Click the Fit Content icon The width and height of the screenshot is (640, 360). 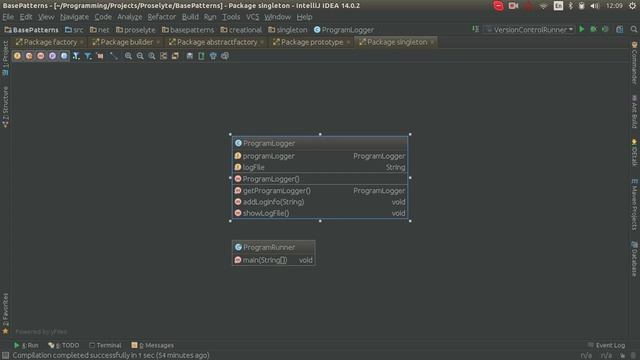[x=164, y=56]
